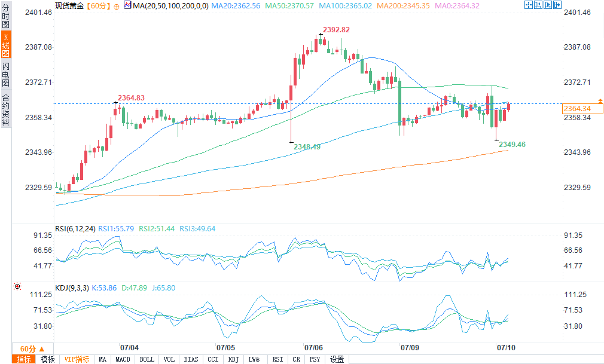Open 设置 settings button
Screen dimensions: 604x364
coord(337,359)
